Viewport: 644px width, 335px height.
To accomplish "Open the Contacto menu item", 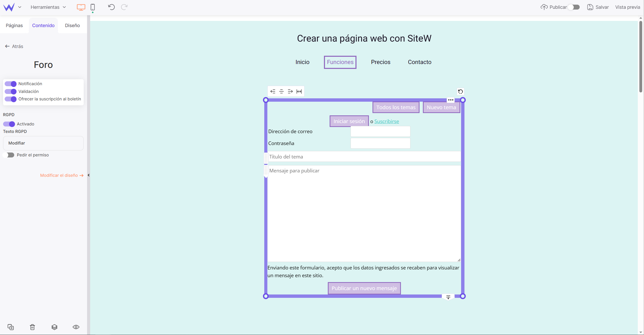I will 420,62.
